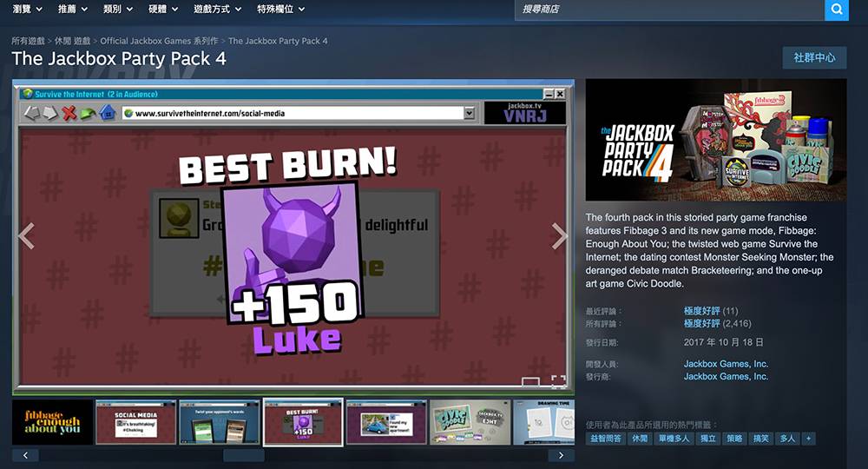Viewport: 868px width, 469px height.
Task: Open the 遊戲方式 dropdown
Action: (218, 9)
